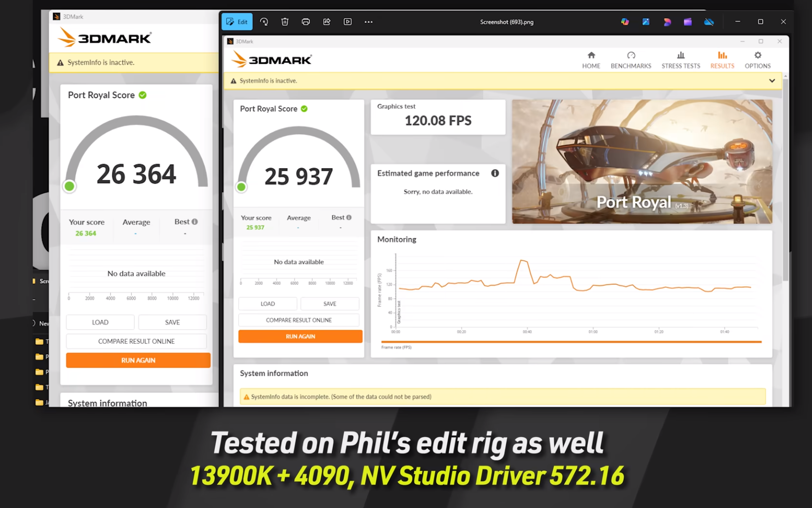812x508 pixels.
Task: Start slideshow with the play icon
Action: pos(347,22)
